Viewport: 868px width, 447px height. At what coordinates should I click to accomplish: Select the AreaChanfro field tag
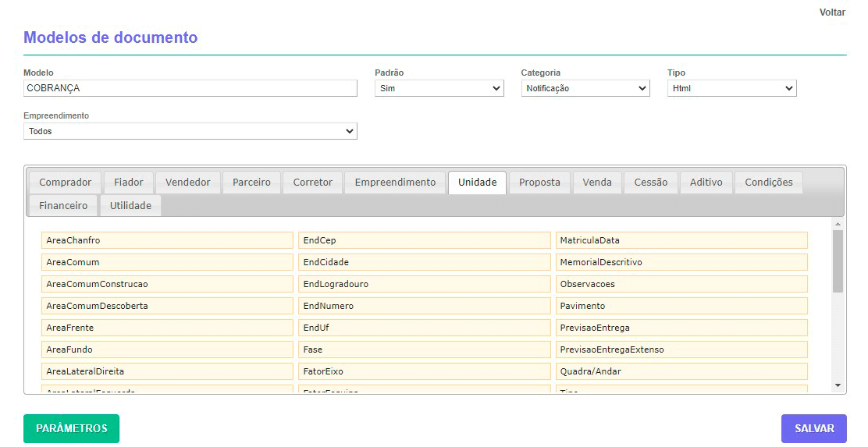167,240
